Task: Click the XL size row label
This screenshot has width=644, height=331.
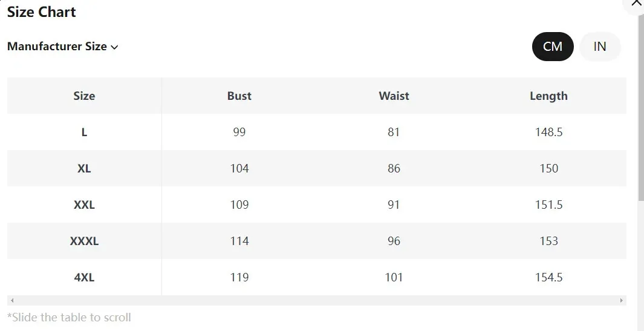Action: tap(84, 169)
